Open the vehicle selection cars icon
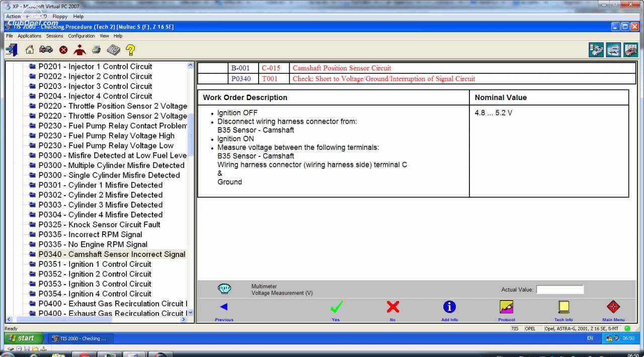Image resolution: width=644 pixels, height=357 pixels. 46,50
